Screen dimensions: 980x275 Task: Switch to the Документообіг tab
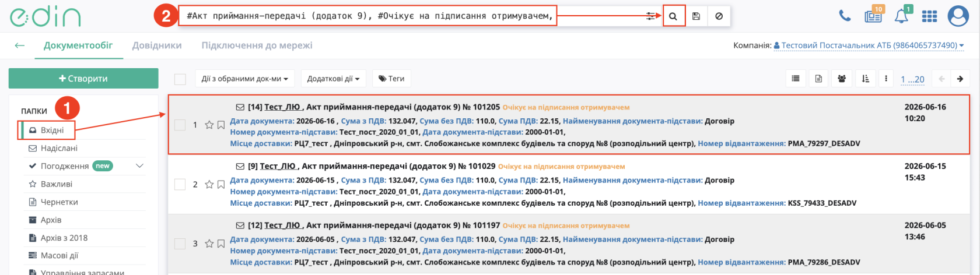click(x=78, y=45)
